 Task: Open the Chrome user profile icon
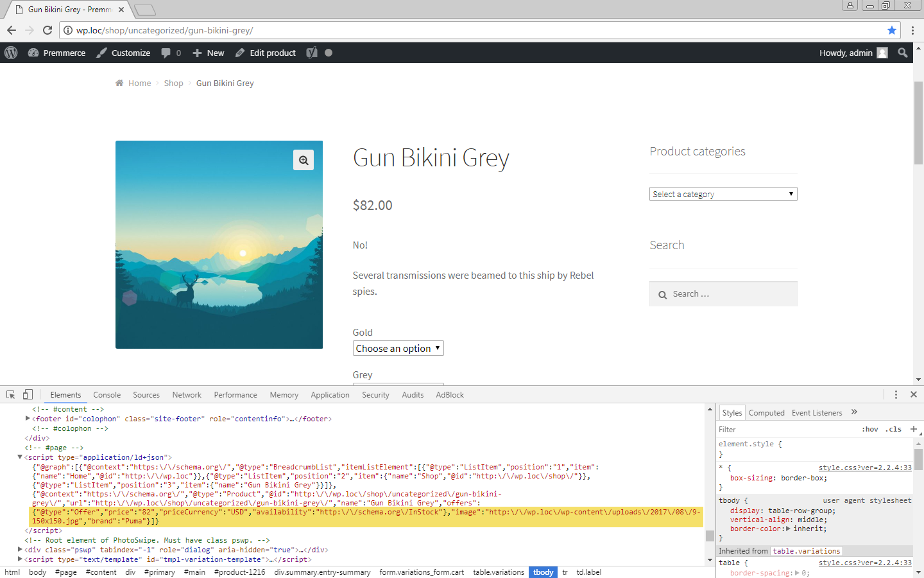tap(850, 5)
